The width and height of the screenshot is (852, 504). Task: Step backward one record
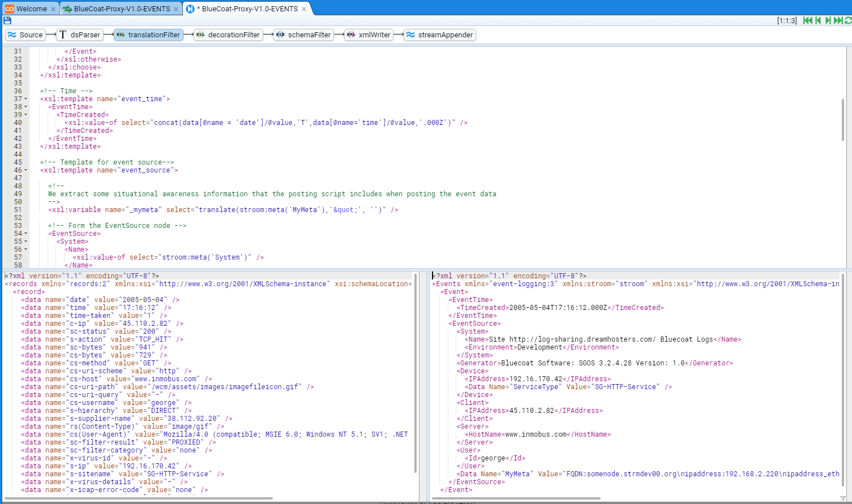coord(818,20)
